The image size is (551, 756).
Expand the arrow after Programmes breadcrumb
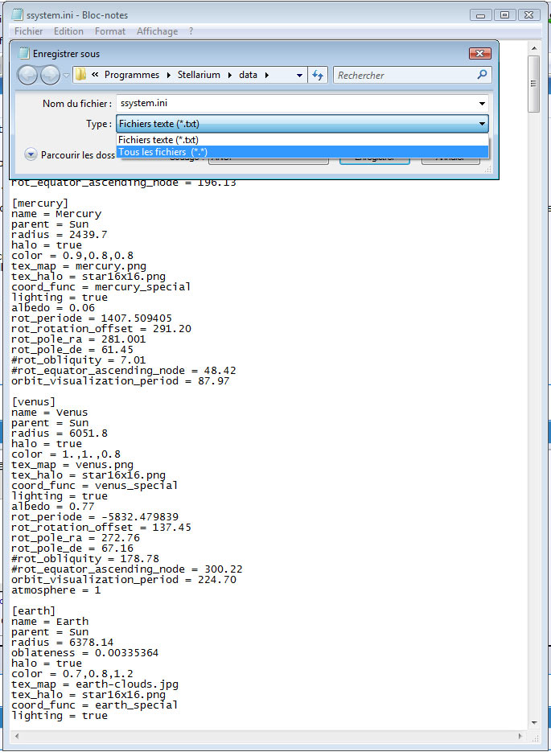(169, 76)
